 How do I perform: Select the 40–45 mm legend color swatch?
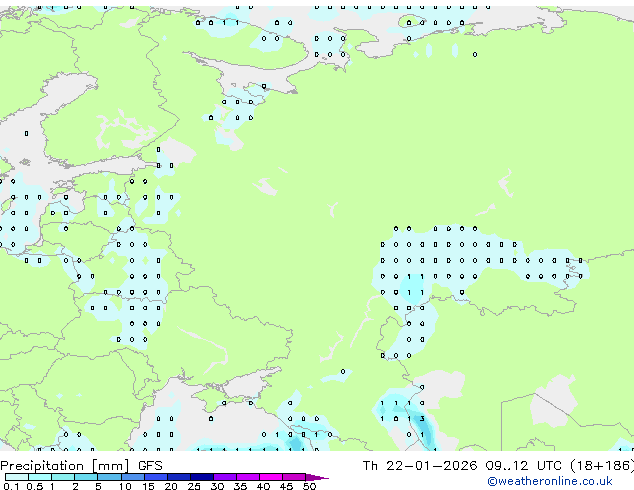tap(271, 477)
